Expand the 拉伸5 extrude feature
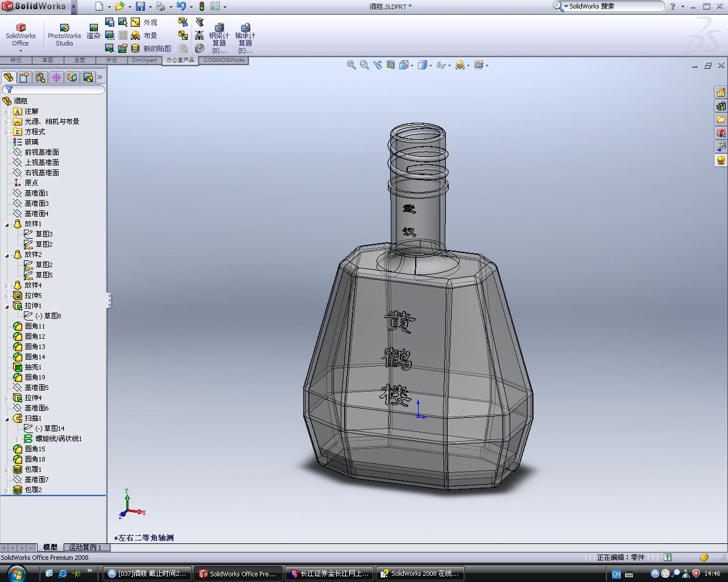The height and width of the screenshot is (582, 728). (7, 296)
